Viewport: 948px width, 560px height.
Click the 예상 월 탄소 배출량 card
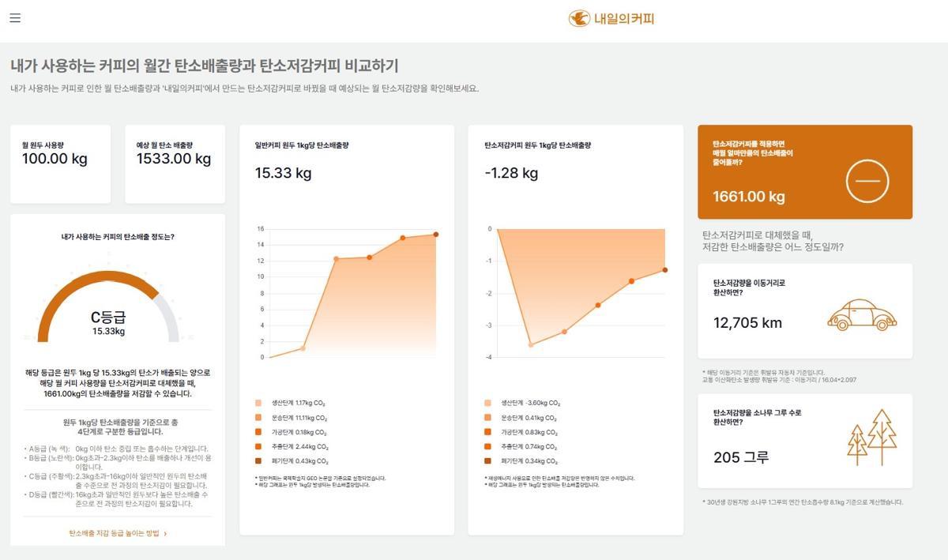174,163
